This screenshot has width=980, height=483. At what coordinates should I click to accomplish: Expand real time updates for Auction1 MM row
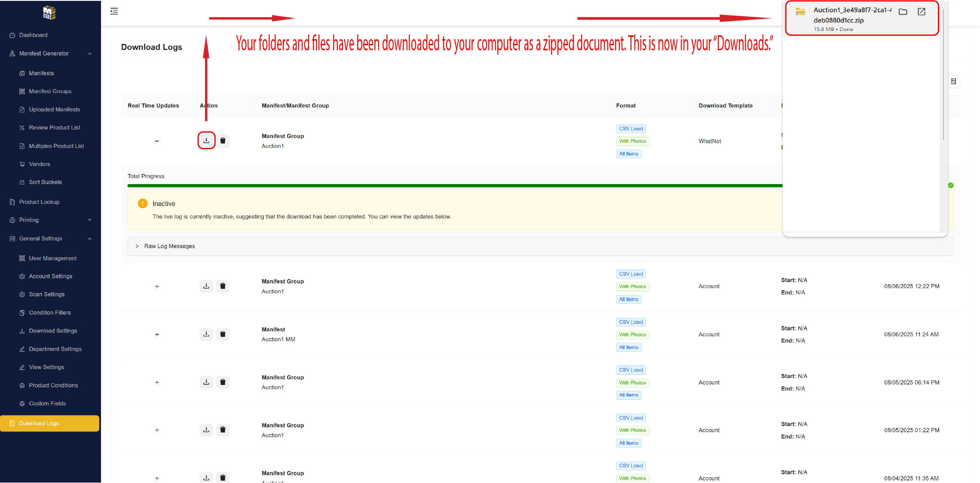click(157, 334)
